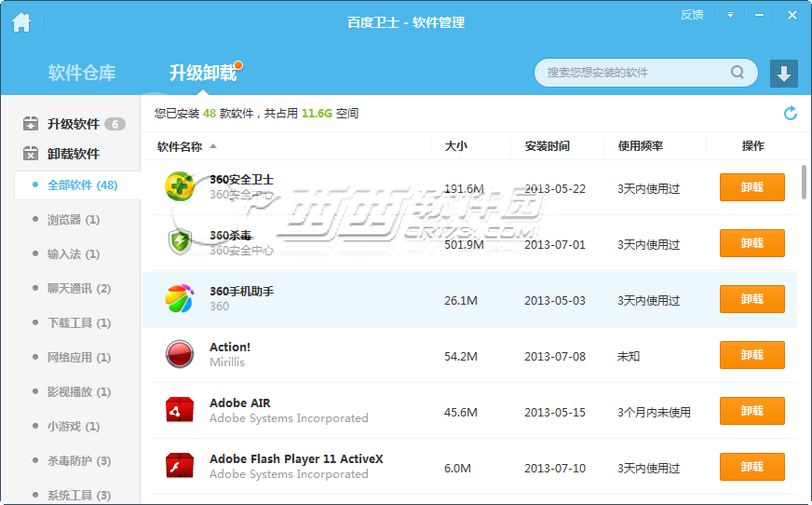Select 下载工具 (1) category
The image size is (812, 505).
click(x=79, y=323)
